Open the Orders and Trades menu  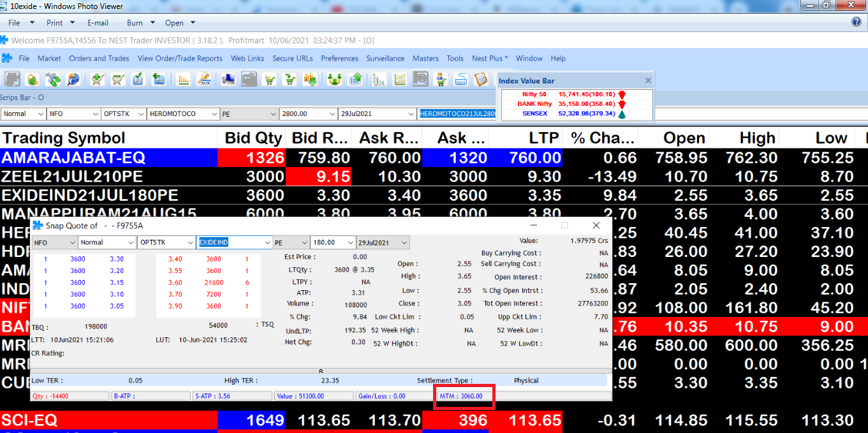point(99,58)
